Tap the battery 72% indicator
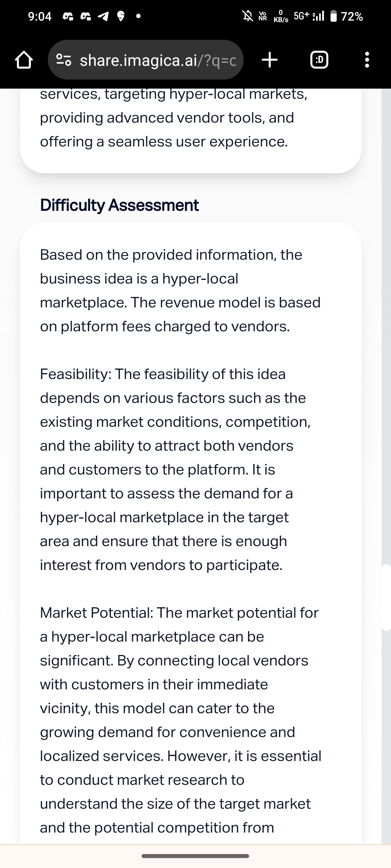 pos(347,16)
